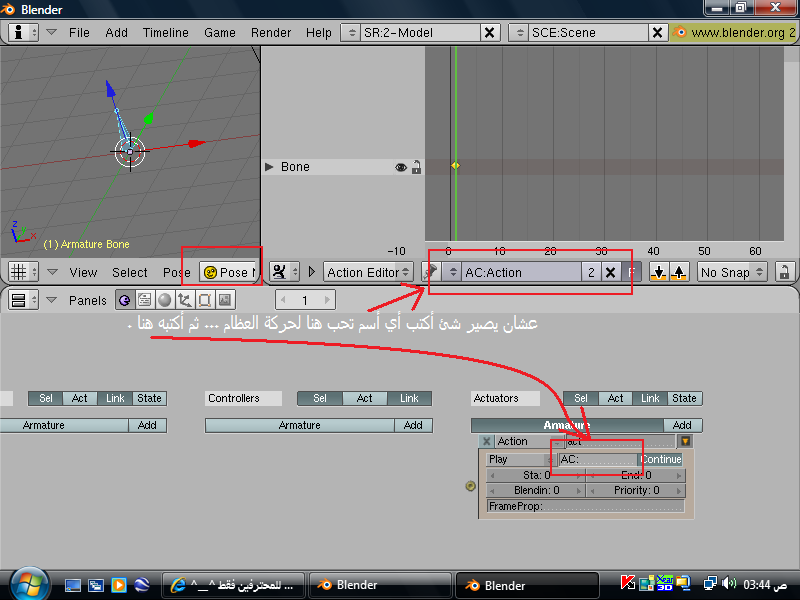Expand the Bone channel triangle

point(269,167)
